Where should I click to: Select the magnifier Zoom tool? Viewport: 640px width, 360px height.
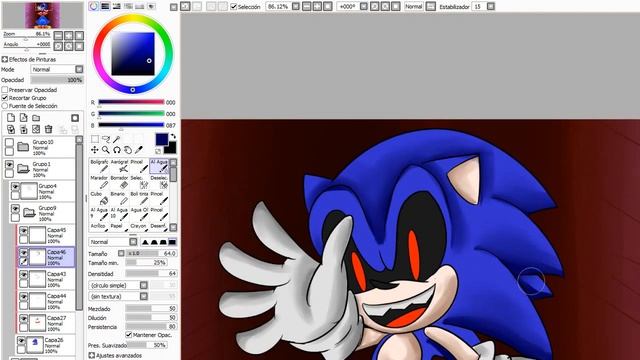106,150
